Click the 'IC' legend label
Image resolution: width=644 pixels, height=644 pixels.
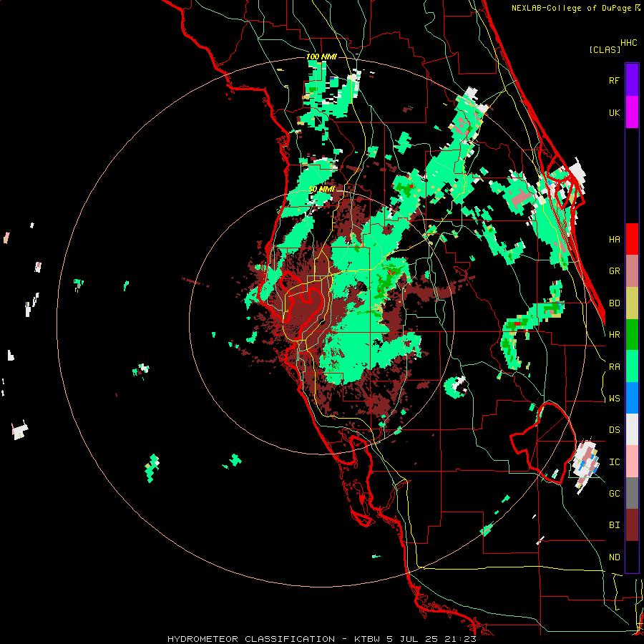(614, 462)
